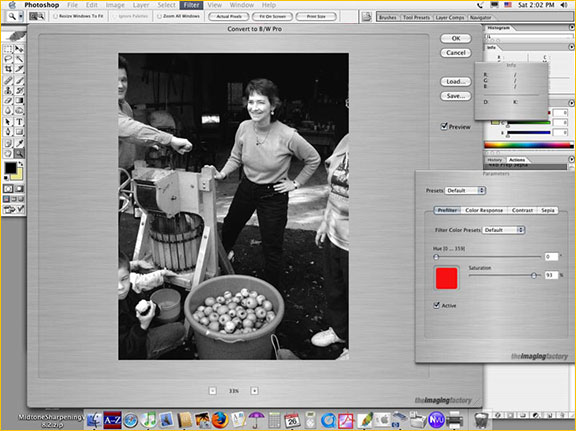Select the Healing Brush tool
Screen dimensions: 576x431
coord(8,80)
